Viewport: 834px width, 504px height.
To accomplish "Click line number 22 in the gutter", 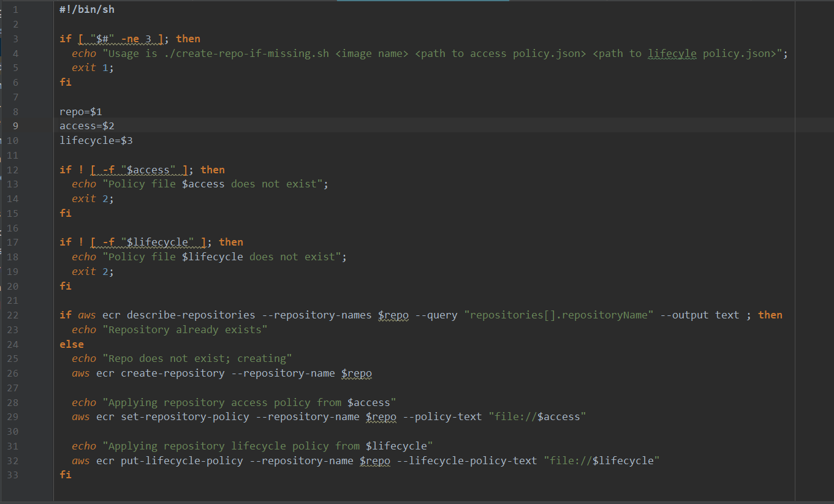I will (x=12, y=315).
